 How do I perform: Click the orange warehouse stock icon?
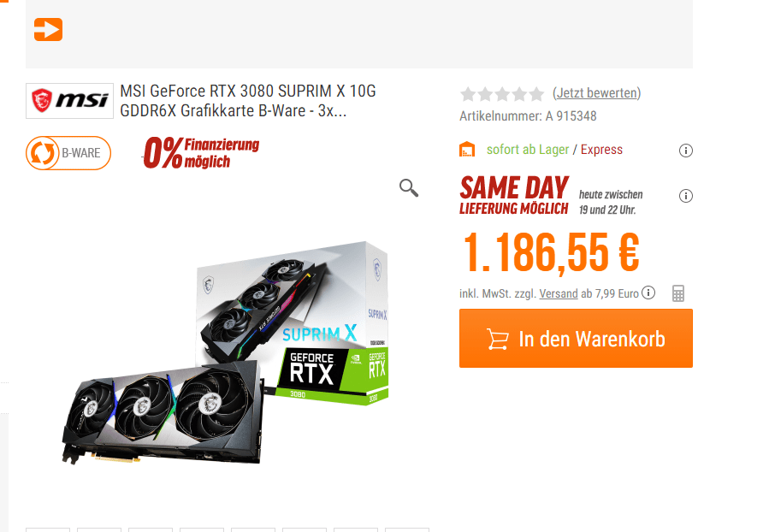pyautogui.click(x=467, y=149)
